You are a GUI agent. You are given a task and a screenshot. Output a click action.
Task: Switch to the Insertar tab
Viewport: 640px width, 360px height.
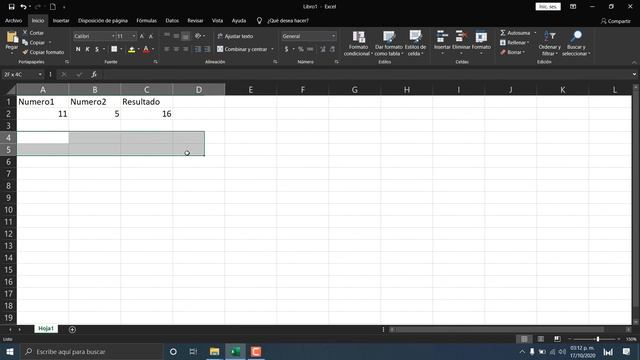pos(61,20)
